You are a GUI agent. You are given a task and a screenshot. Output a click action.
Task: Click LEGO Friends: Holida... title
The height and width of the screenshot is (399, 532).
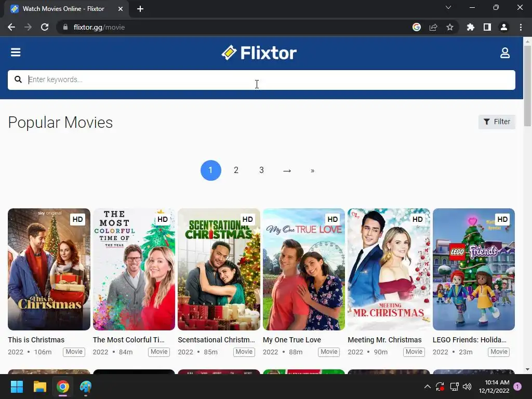pyautogui.click(x=470, y=340)
